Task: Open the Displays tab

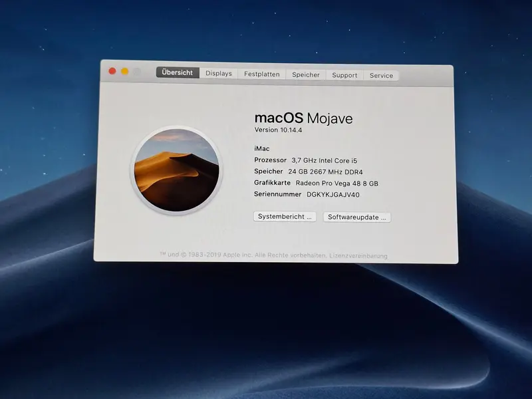Action: (x=219, y=74)
